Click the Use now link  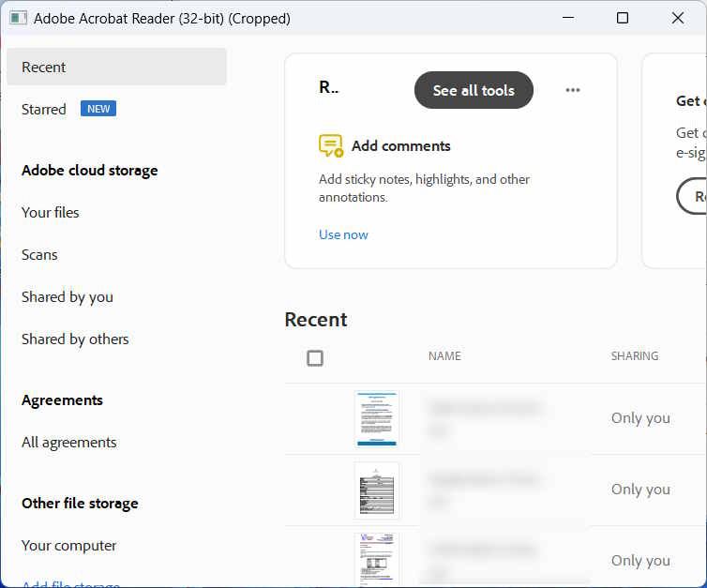point(343,234)
